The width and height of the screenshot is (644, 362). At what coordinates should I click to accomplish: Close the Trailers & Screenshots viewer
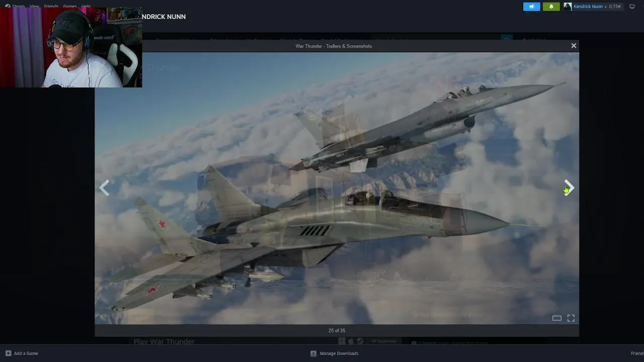(574, 46)
